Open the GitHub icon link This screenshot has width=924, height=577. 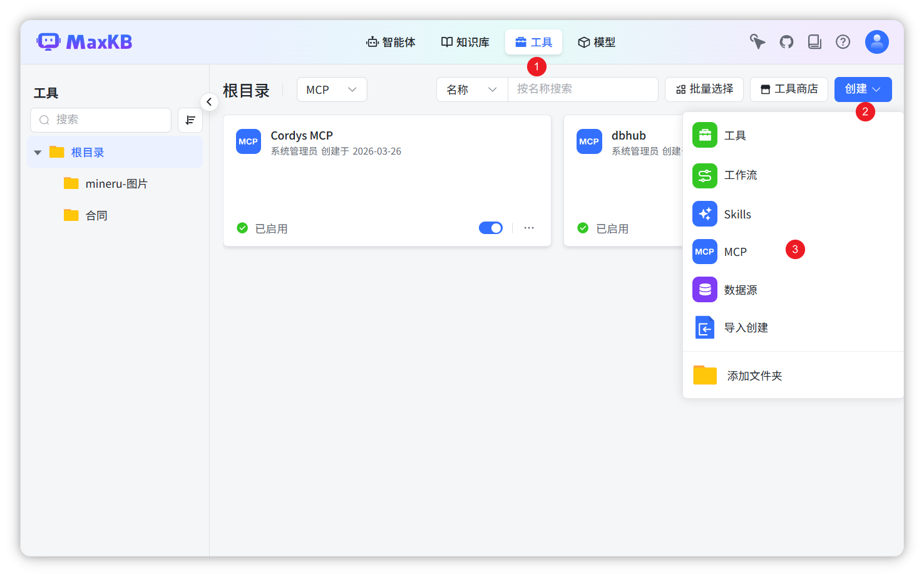[x=786, y=42]
